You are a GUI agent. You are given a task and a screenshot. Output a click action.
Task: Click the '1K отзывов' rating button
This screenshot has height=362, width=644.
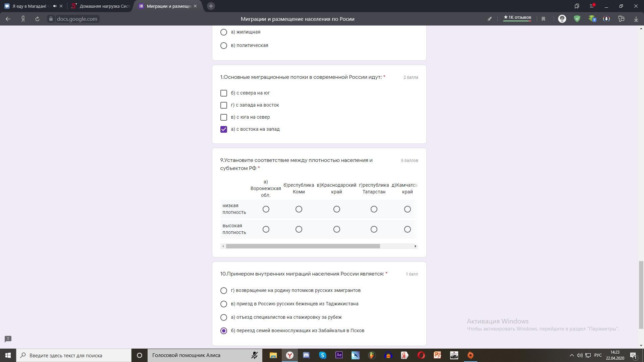click(517, 18)
